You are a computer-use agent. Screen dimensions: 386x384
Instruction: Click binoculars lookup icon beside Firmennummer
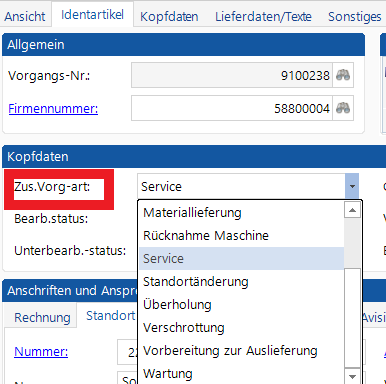click(x=343, y=108)
